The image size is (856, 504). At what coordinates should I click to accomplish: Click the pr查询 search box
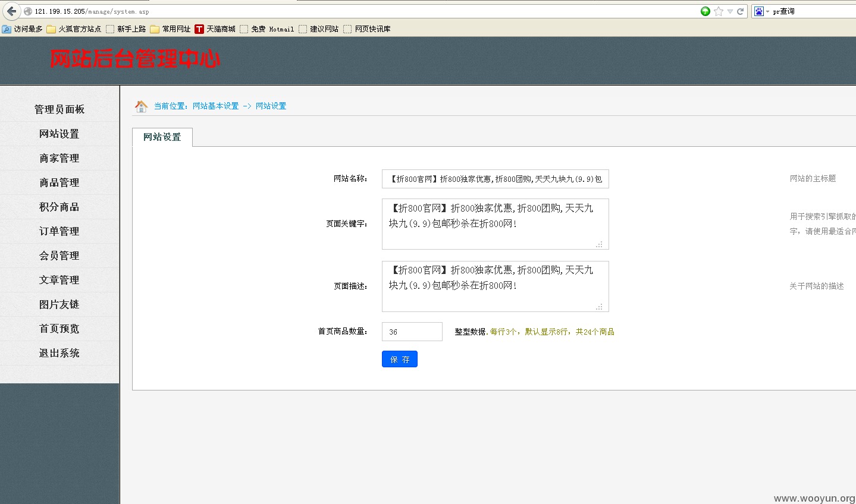pyautogui.click(x=813, y=11)
